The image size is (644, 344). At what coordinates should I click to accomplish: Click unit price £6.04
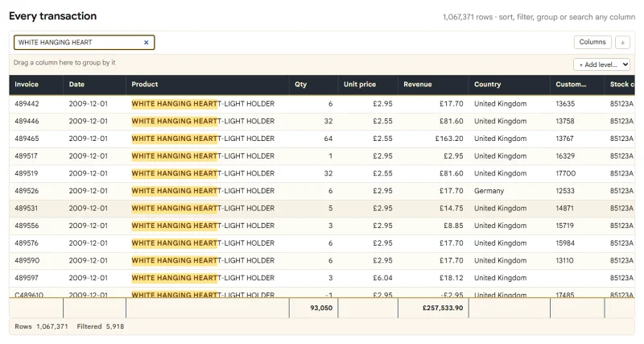coord(382,278)
